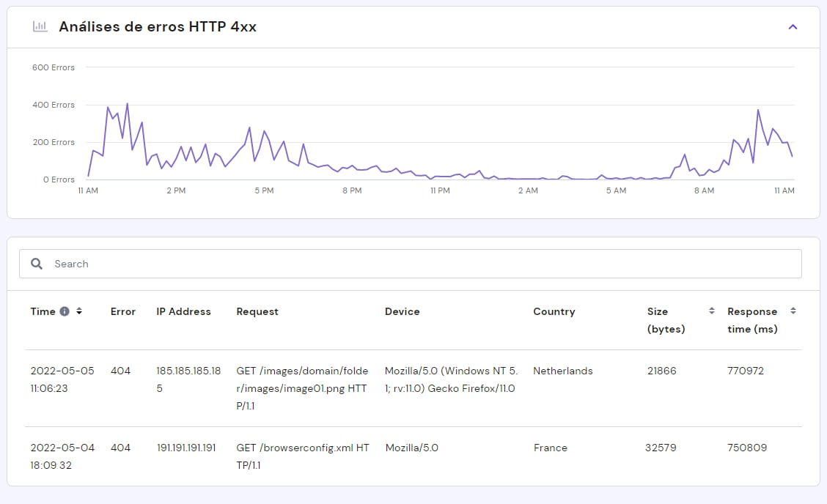Click the Error column header
The height and width of the screenshot is (504, 827).
tap(122, 311)
